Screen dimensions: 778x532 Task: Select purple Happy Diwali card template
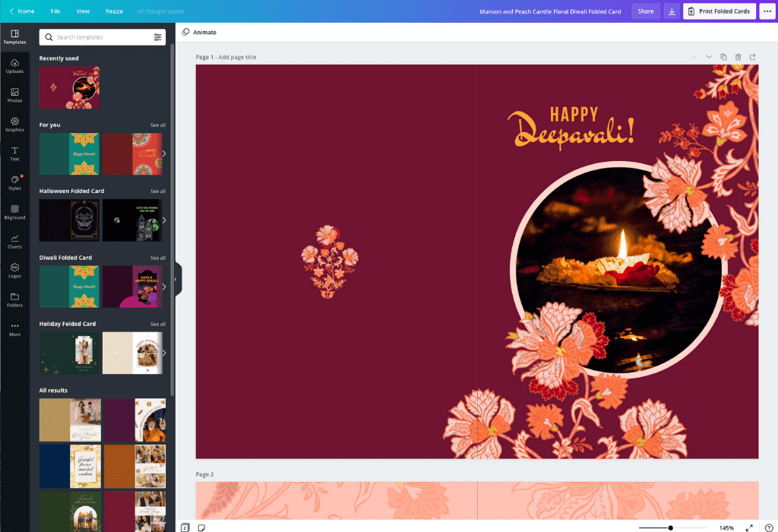tap(132, 287)
